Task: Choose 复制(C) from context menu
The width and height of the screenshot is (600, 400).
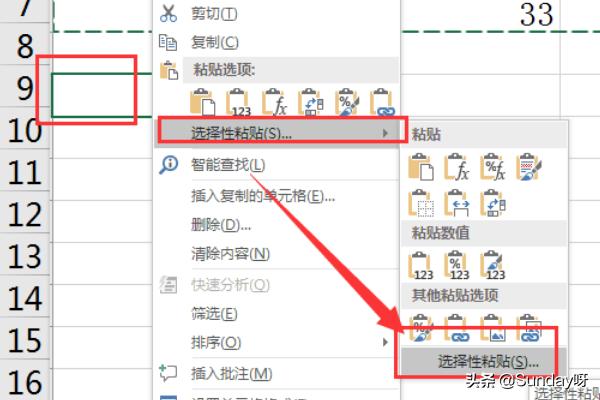Action: [215, 42]
